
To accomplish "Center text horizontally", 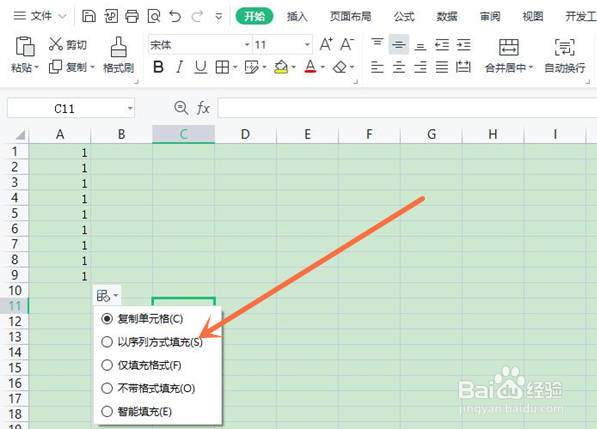I will (x=399, y=67).
